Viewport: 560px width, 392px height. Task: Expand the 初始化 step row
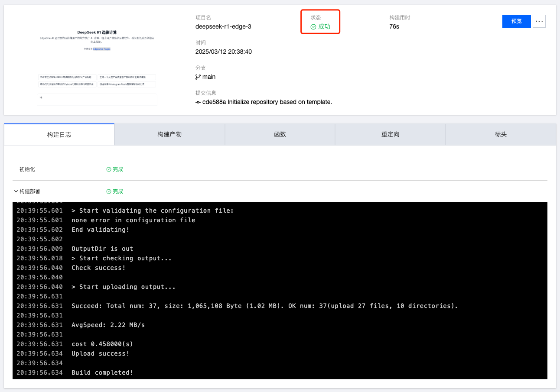click(x=27, y=169)
